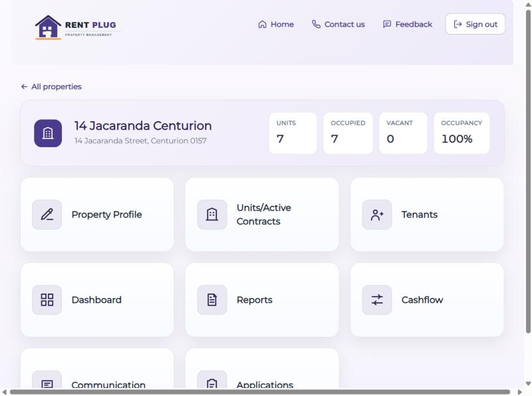Click the scroll down arrow
The width and height of the screenshot is (532, 396).
528,384
